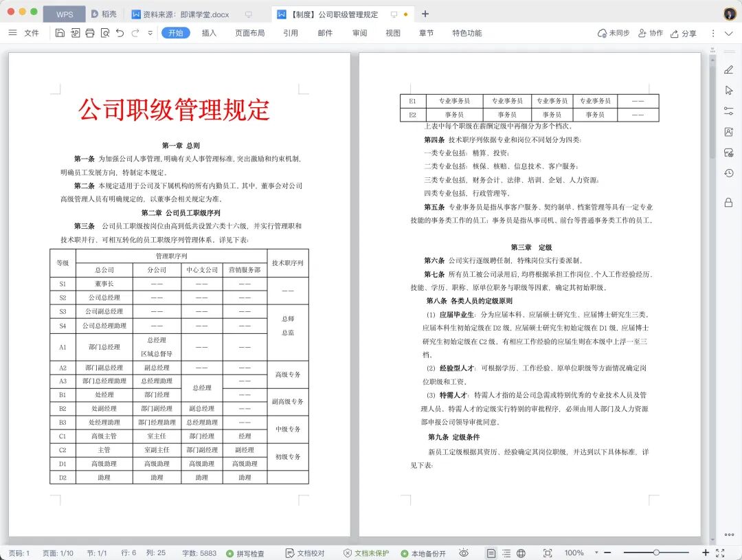742x560 pixels.
Task: Open the 审阅 tab
Action: pyautogui.click(x=359, y=33)
